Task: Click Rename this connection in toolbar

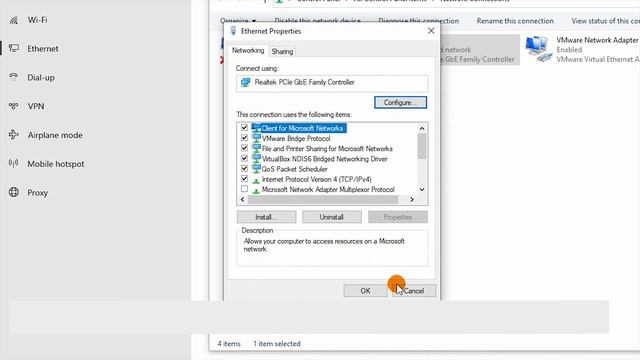Action: coord(515,21)
